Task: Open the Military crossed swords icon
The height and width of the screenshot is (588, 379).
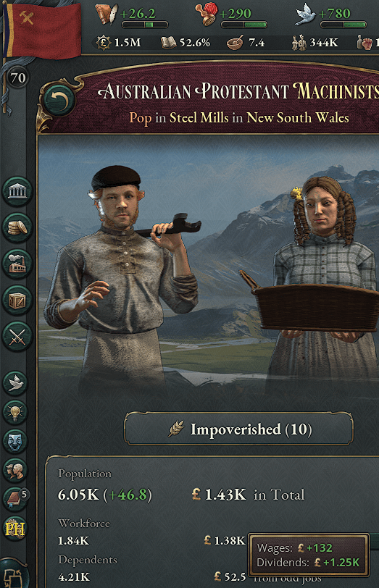Action: pos(17,336)
